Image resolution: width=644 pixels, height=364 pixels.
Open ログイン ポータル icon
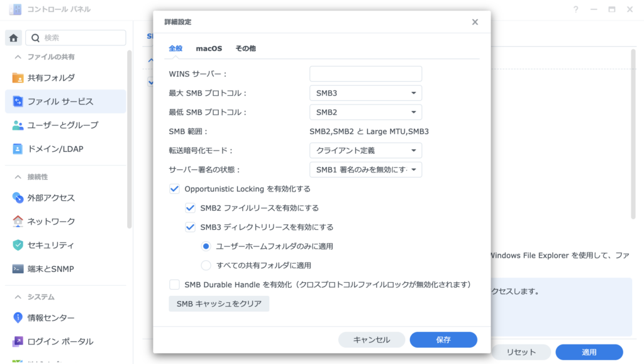[x=18, y=341]
